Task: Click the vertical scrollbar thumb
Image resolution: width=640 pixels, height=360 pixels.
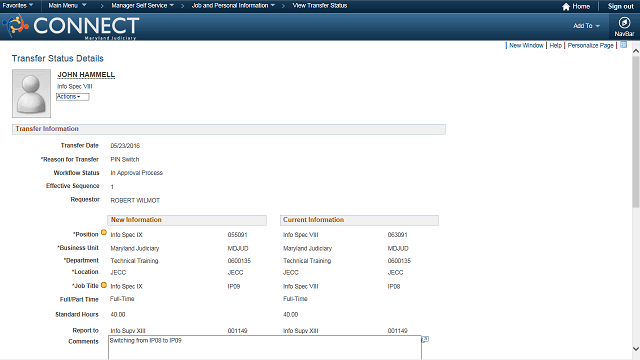Action: pos(636,132)
